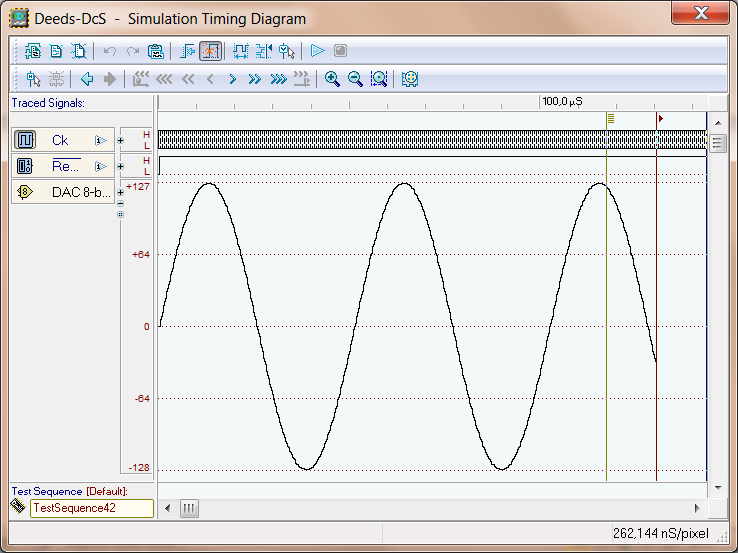The image size is (738, 553).
Task: Click the arrow button beside Re...
Action: 101,166
